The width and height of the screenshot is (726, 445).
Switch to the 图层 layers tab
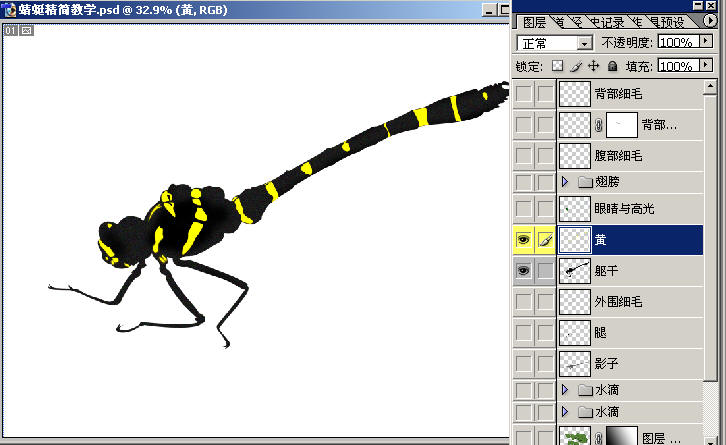tap(534, 21)
